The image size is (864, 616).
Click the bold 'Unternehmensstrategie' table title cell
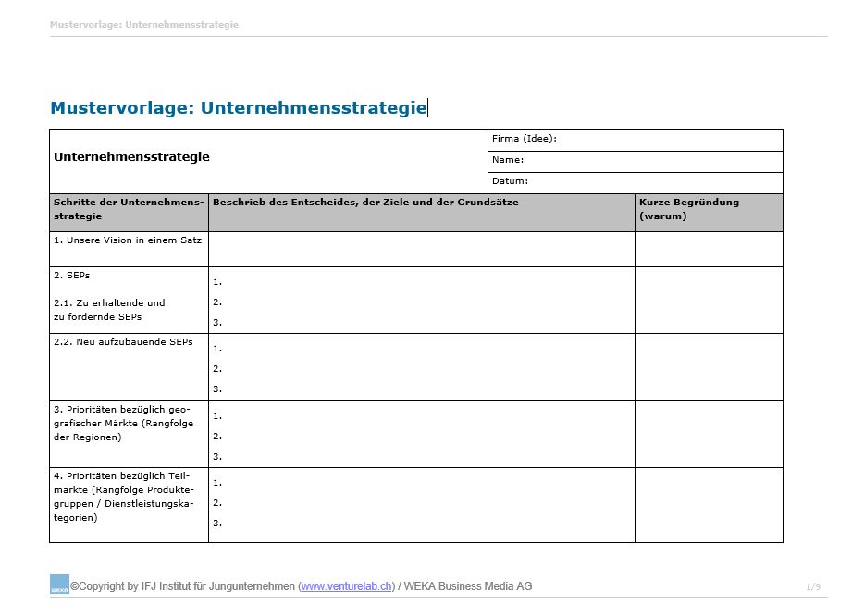pos(132,157)
